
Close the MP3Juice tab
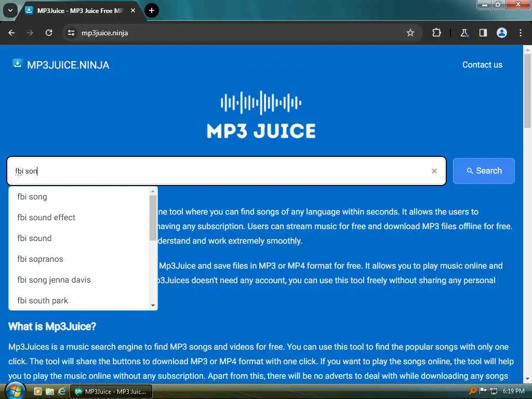133,10
